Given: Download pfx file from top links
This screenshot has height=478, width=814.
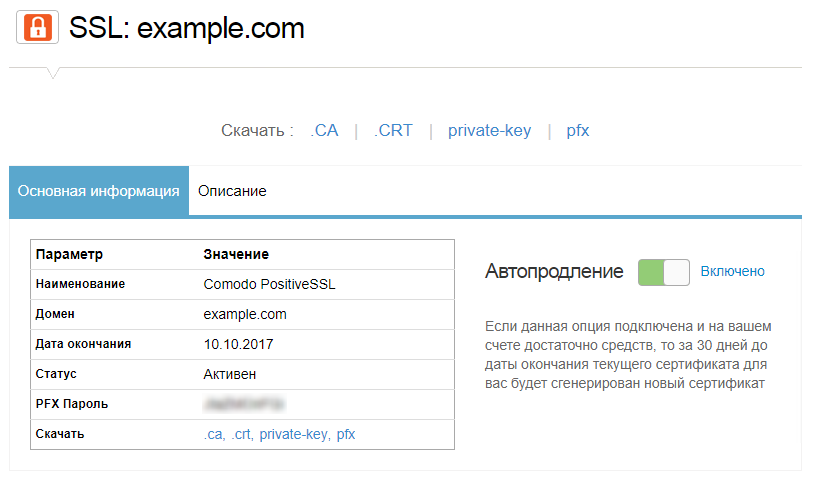Looking at the screenshot, I should pyautogui.click(x=578, y=130).
